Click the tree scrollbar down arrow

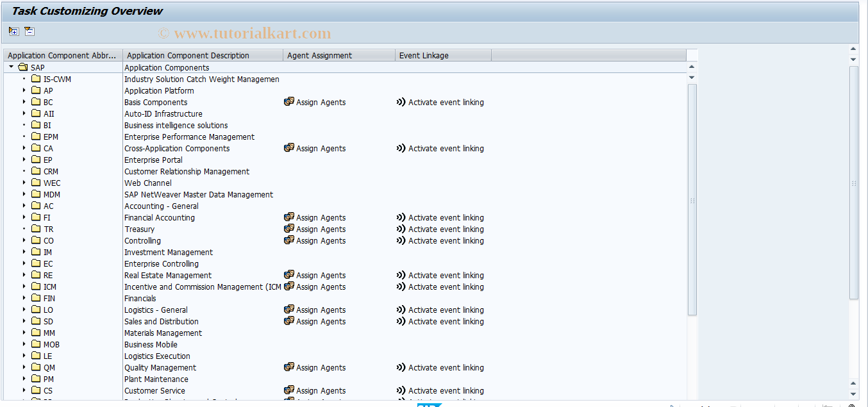tap(692, 78)
